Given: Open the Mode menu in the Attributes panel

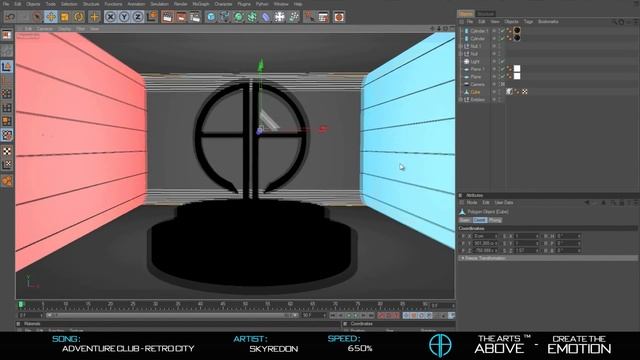Looking at the screenshot, I should point(472,202).
